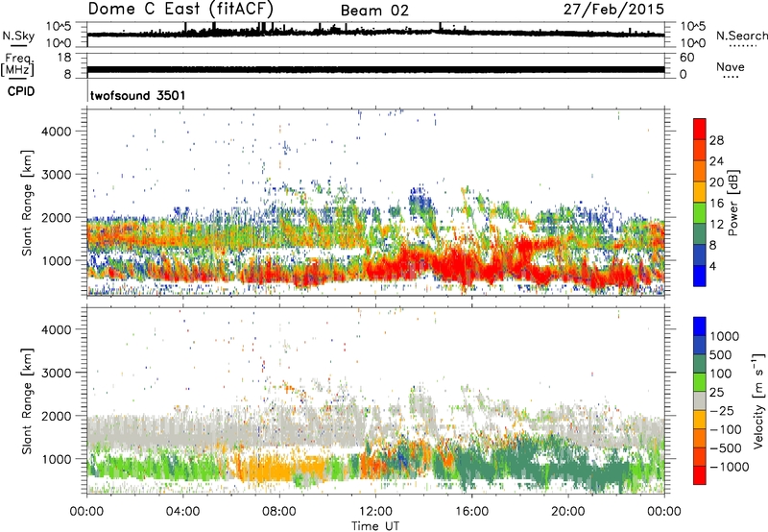Click the black frequency band plot
The image size is (768, 532).
375,69
